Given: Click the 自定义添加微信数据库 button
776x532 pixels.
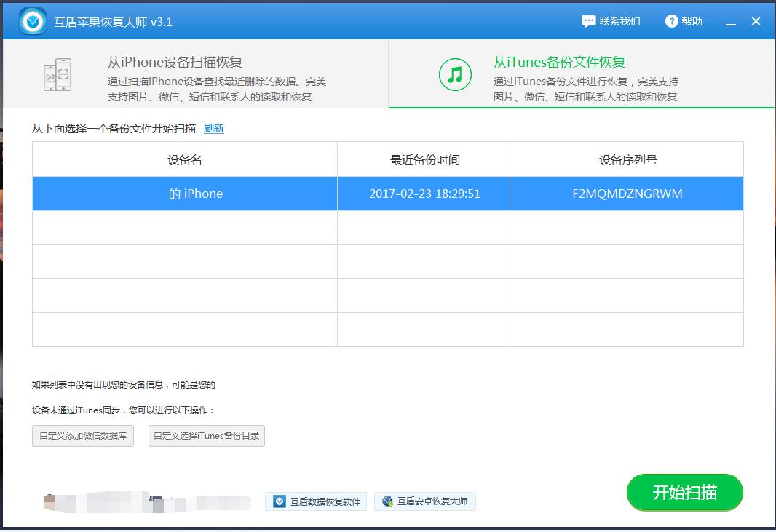Looking at the screenshot, I should pos(82,436).
